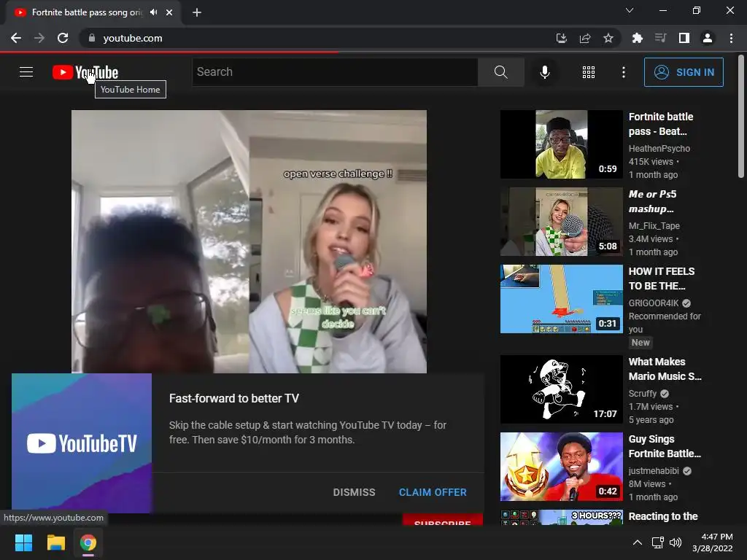The image size is (747, 560).
Task: Mute tab via speaker icon in tab
Action: [x=153, y=12]
